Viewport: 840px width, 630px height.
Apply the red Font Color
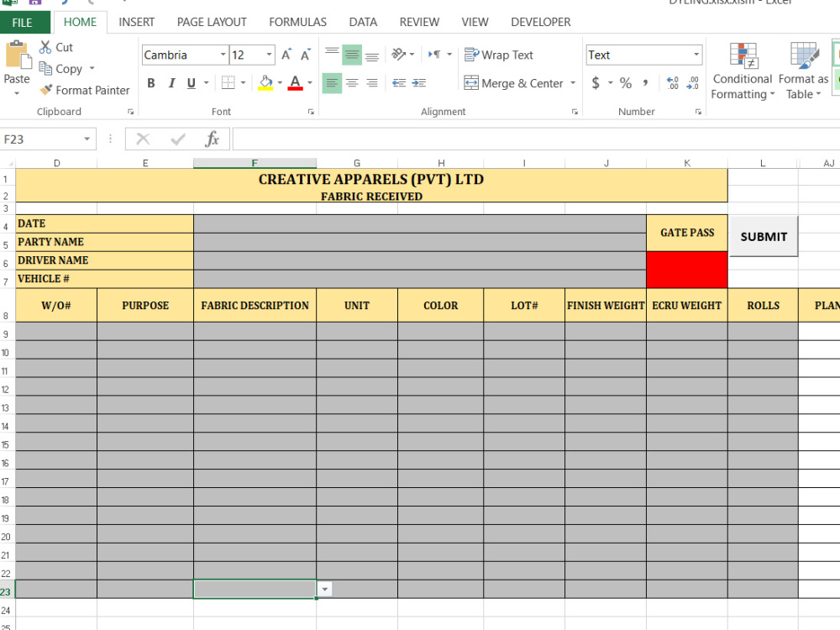(x=295, y=82)
